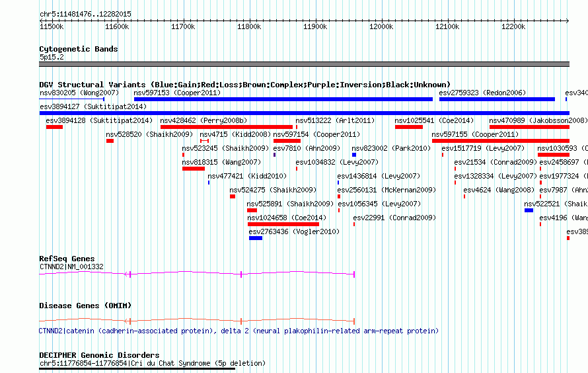Click the esv1328334 (Levy2007) label

click(496, 176)
